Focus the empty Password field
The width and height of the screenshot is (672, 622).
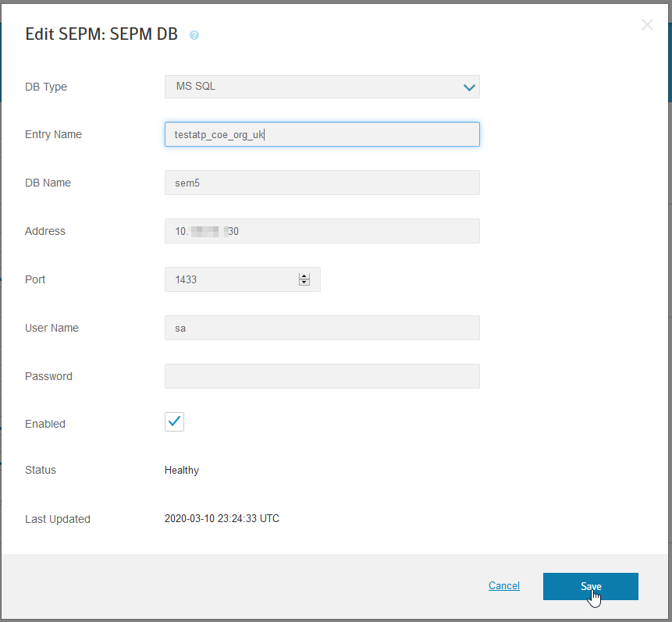pyautogui.click(x=322, y=376)
